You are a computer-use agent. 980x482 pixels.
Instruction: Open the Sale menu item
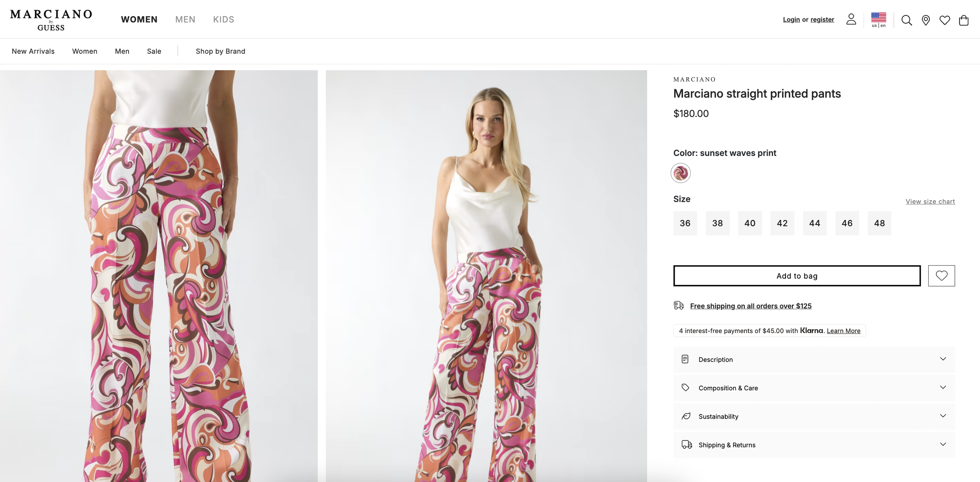click(154, 51)
